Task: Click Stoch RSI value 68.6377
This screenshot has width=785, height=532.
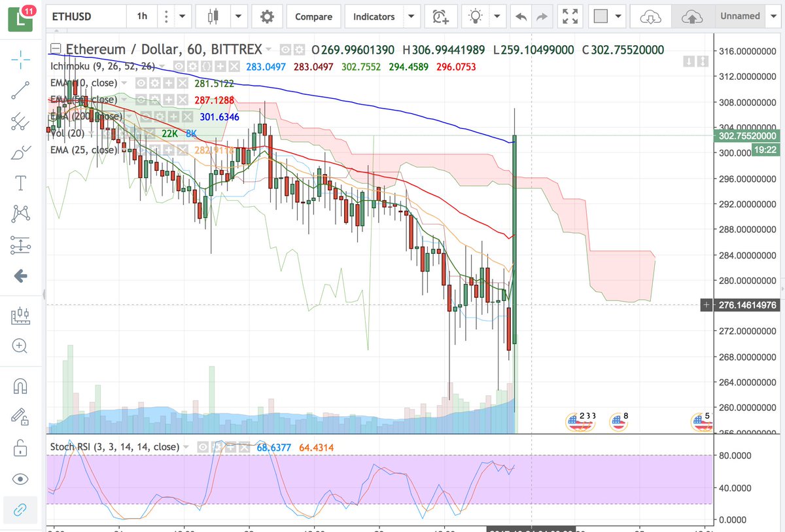Action: click(275, 448)
